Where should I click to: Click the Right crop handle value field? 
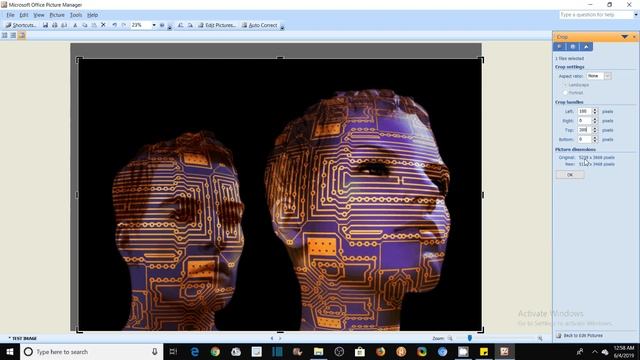tap(584, 121)
